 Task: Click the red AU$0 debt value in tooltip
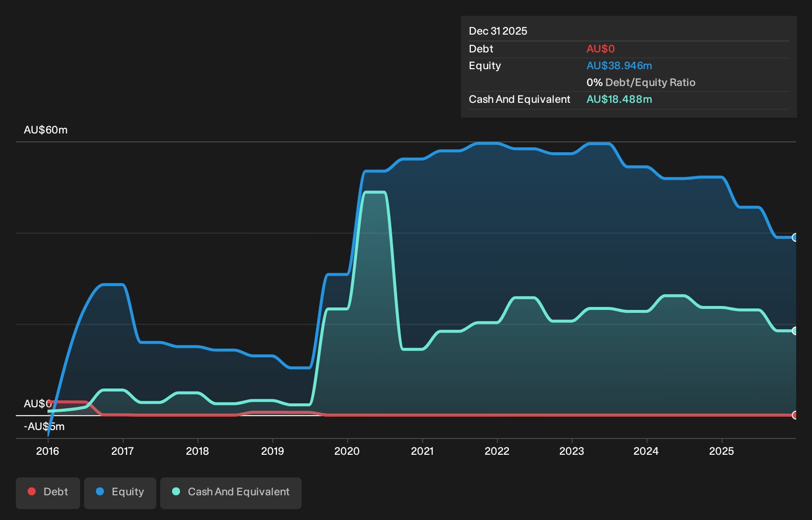(600, 49)
